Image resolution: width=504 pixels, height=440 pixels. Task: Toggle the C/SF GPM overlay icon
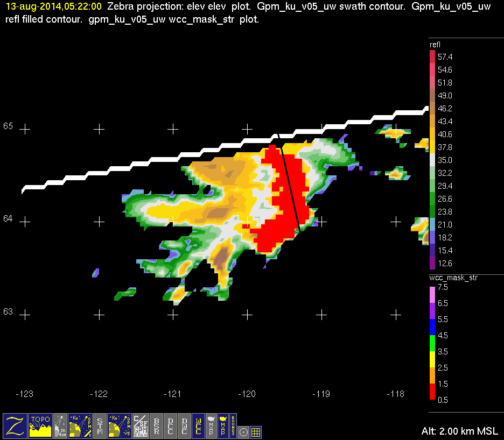pos(141,425)
